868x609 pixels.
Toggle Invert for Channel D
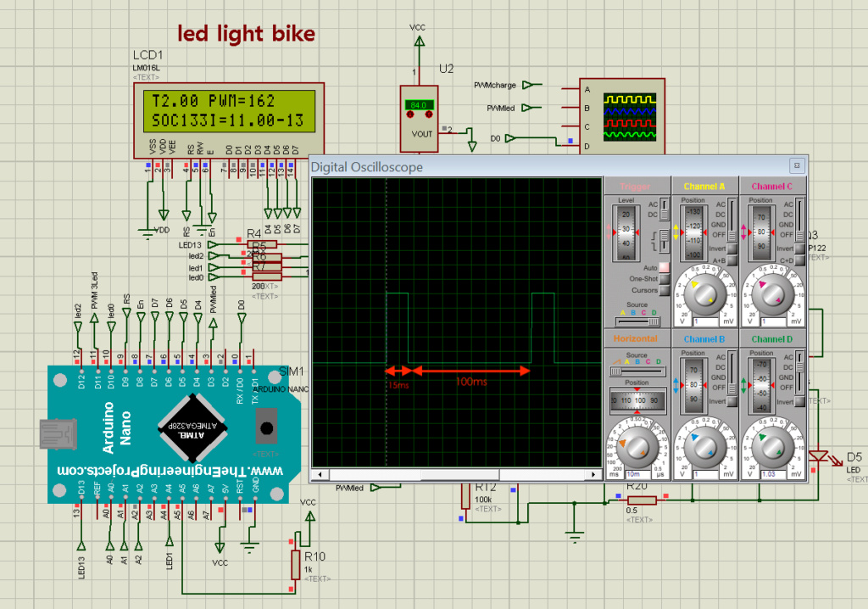[x=799, y=401]
